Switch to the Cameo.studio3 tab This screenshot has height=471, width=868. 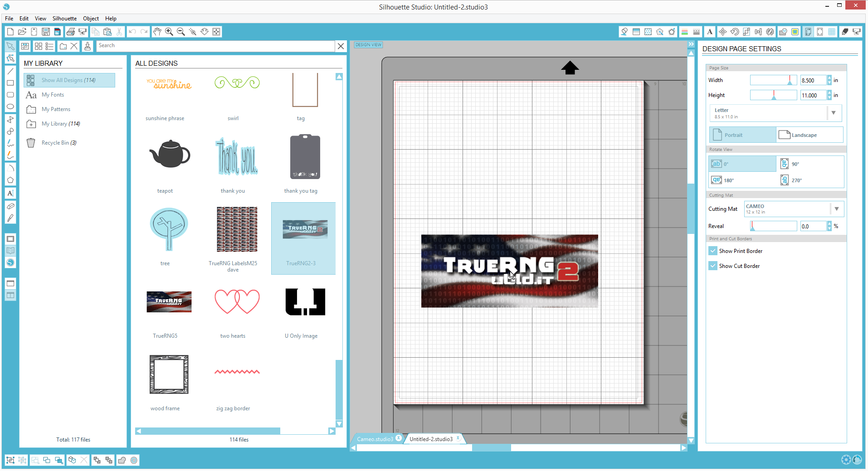click(375, 439)
